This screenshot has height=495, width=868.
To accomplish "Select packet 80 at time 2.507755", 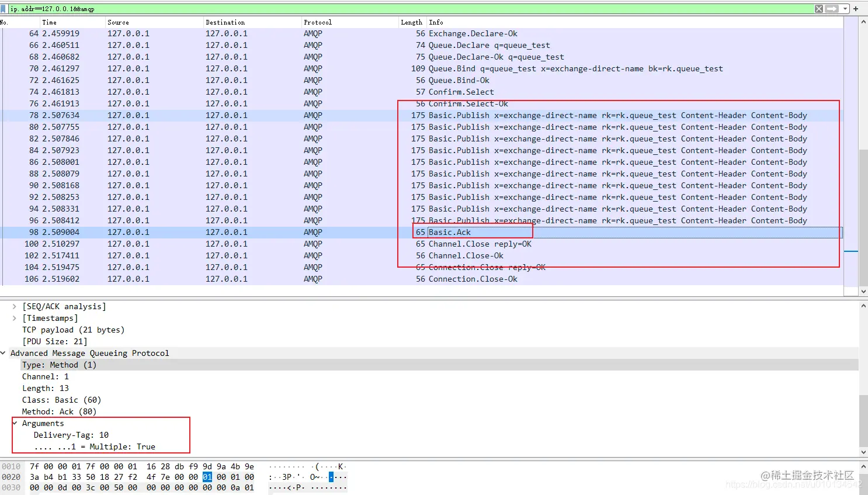I will (422, 127).
